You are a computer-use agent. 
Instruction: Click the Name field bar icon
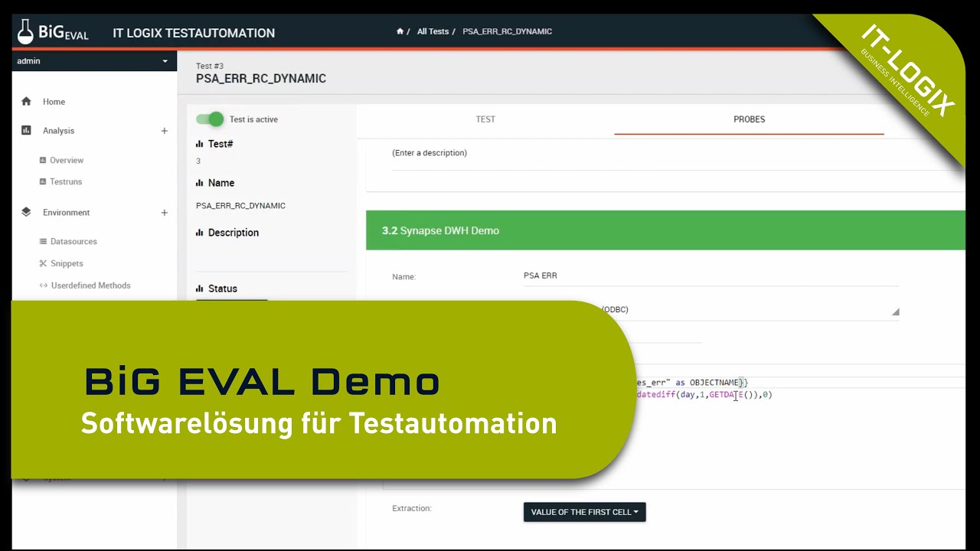click(x=200, y=183)
